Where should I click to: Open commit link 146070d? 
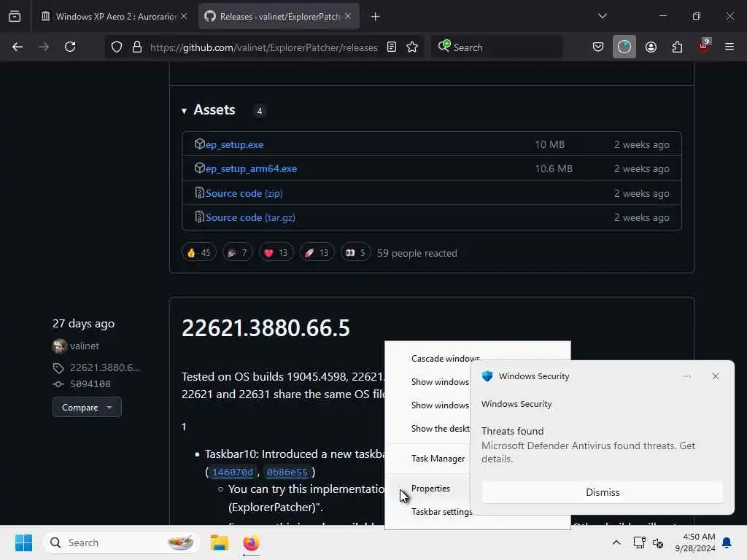233,472
